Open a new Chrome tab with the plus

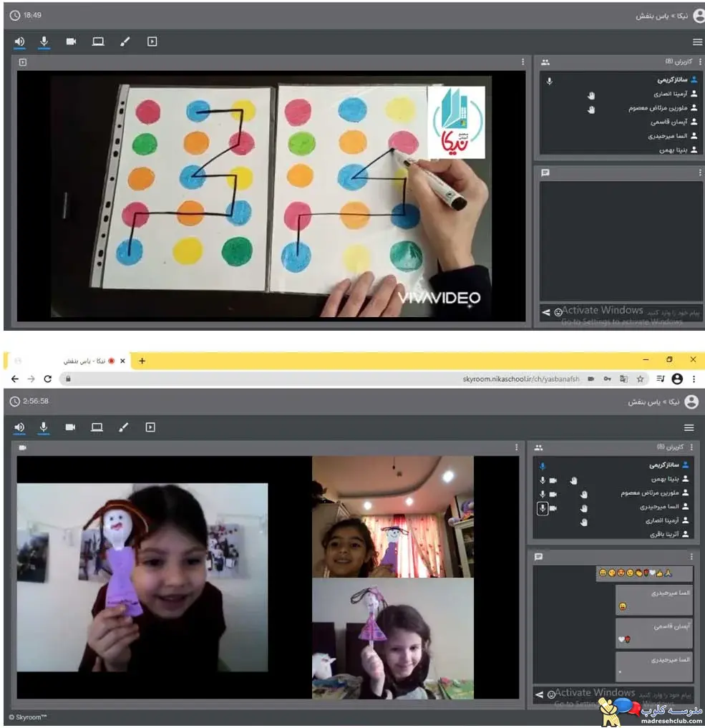142,361
